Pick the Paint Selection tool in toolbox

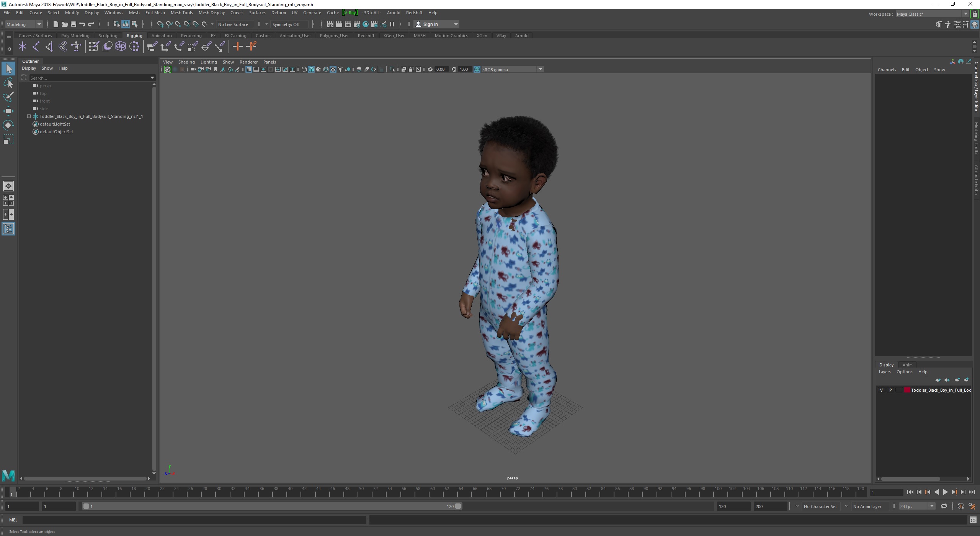click(x=8, y=97)
